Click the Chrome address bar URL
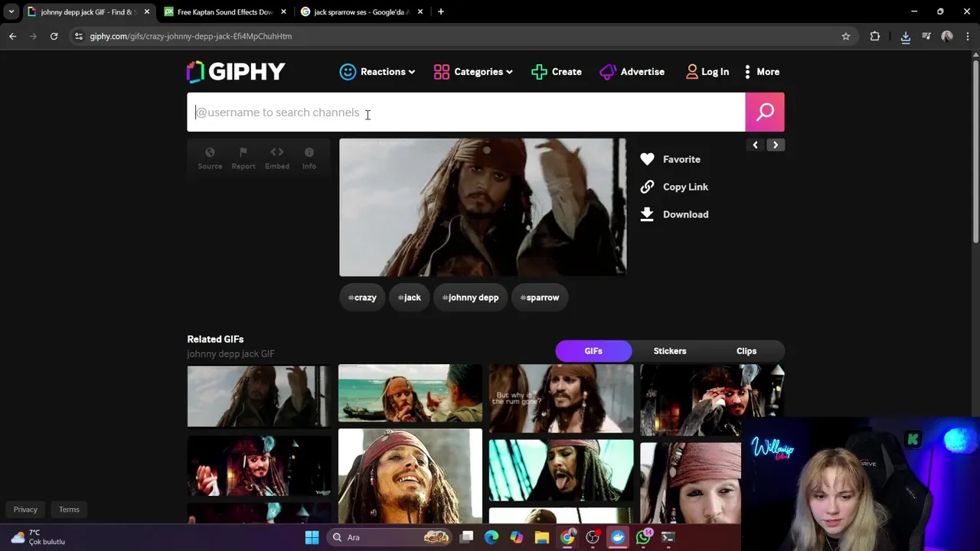 [x=191, y=36]
